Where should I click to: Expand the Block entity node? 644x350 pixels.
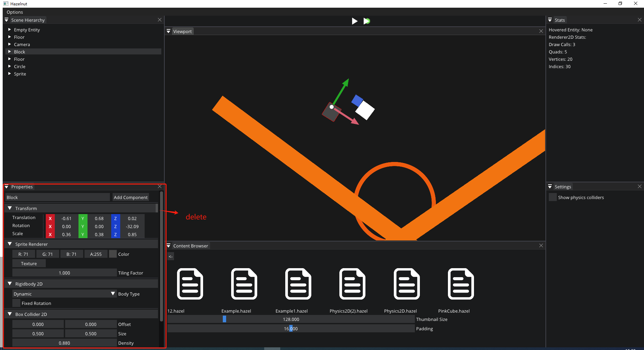tap(9, 52)
